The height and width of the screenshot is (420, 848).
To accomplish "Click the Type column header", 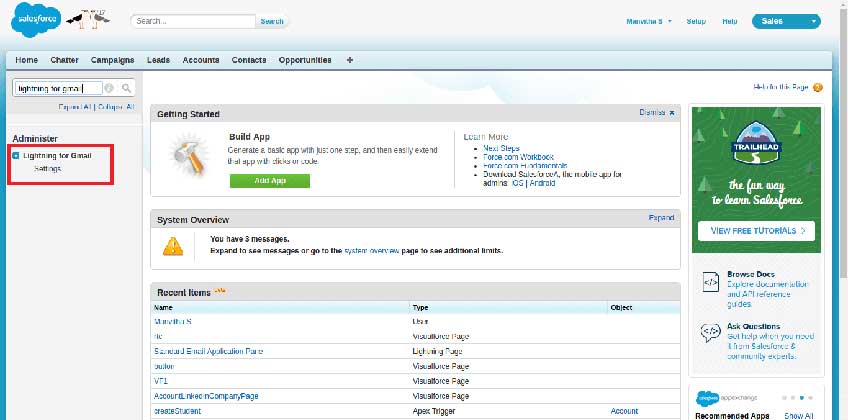I will point(420,308).
